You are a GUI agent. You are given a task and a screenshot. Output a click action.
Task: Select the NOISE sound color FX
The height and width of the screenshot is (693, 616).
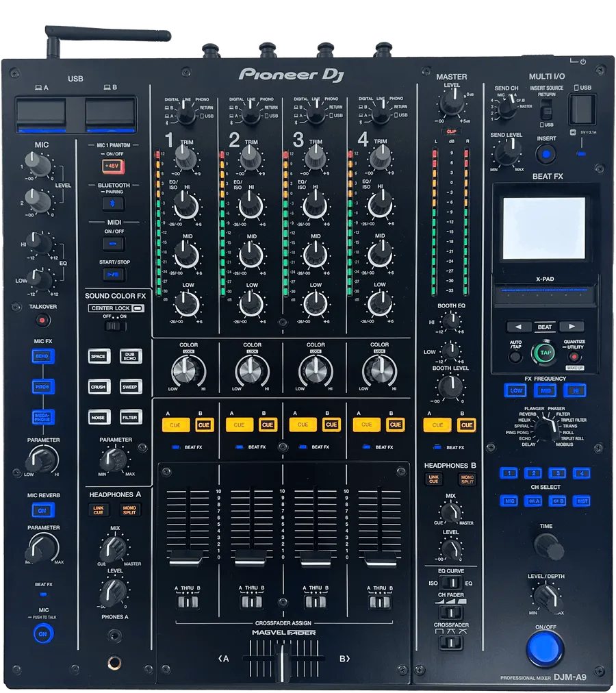(99, 417)
